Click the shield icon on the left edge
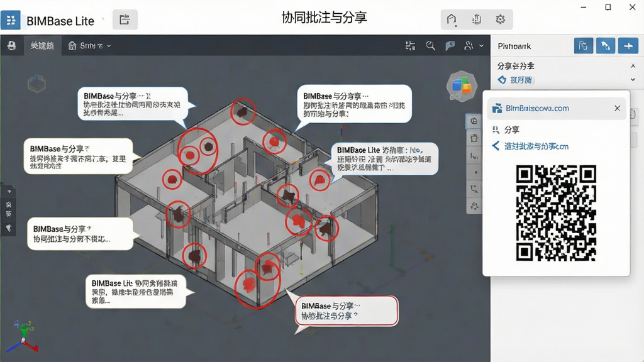The image size is (644, 362). (x=9, y=228)
